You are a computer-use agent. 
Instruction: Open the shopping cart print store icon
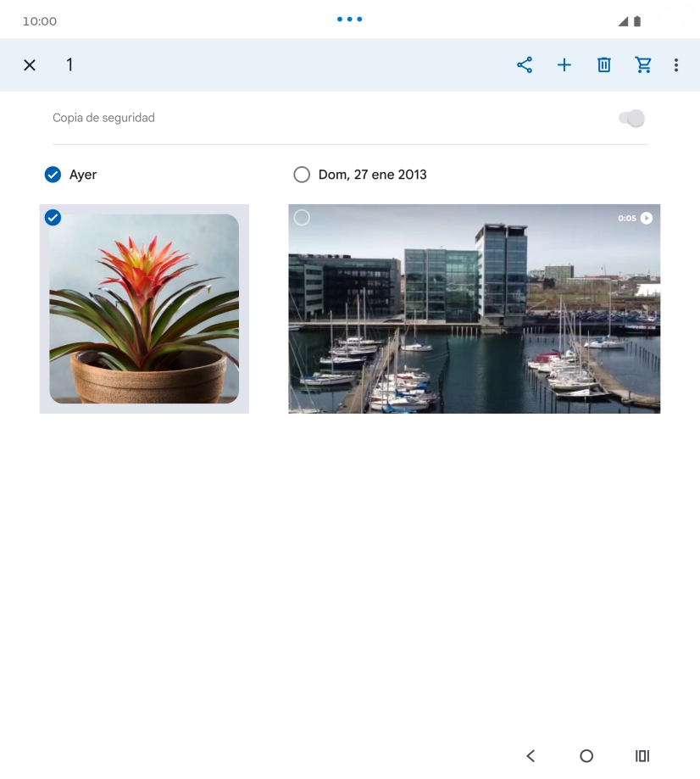[643, 65]
